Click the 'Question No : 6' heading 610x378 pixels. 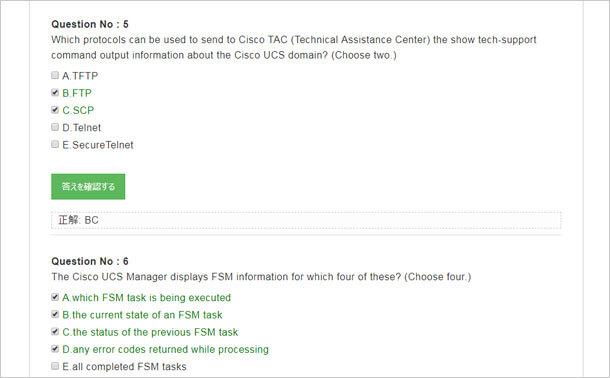pos(90,261)
